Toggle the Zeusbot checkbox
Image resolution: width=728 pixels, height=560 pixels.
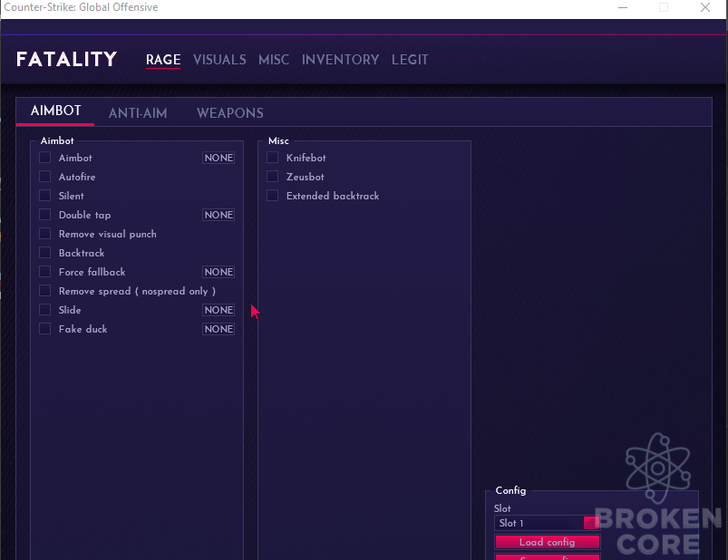click(x=273, y=177)
